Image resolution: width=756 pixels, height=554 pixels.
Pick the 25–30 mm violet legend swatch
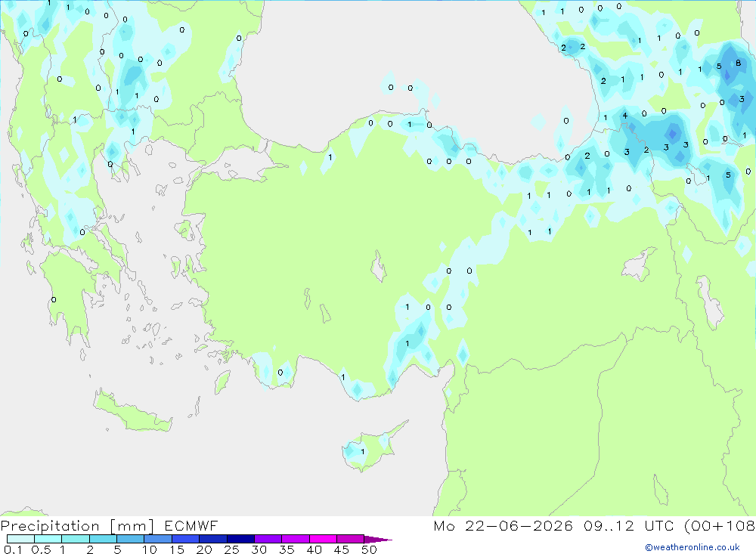(240, 539)
